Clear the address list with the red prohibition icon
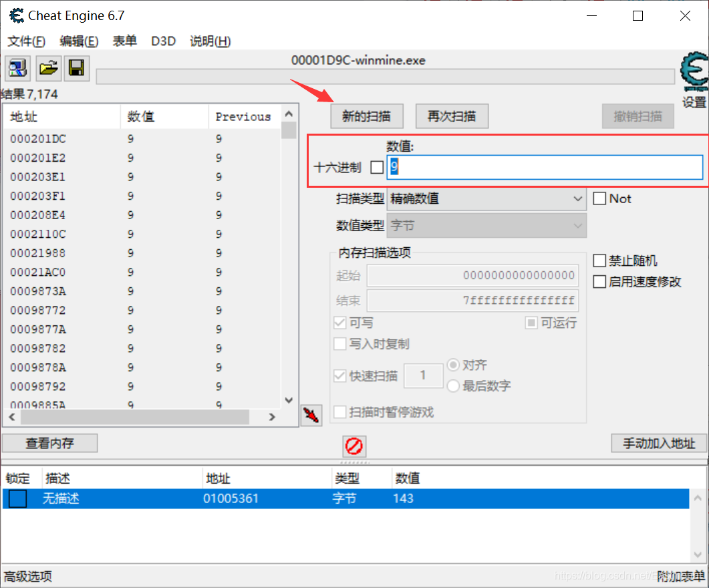 pos(354,446)
